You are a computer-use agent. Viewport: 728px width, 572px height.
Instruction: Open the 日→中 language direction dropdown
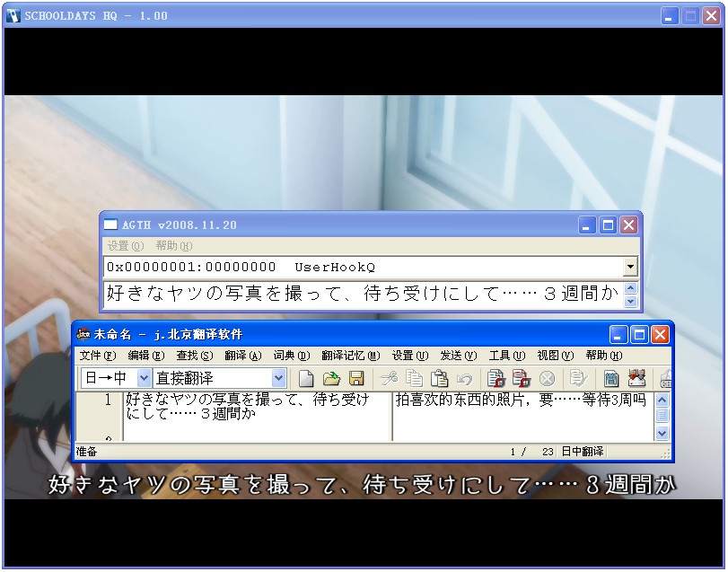[144, 378]
